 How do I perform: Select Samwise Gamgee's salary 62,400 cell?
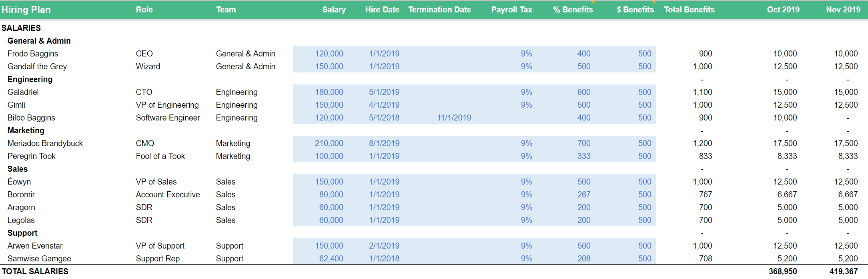click(331, 259)
